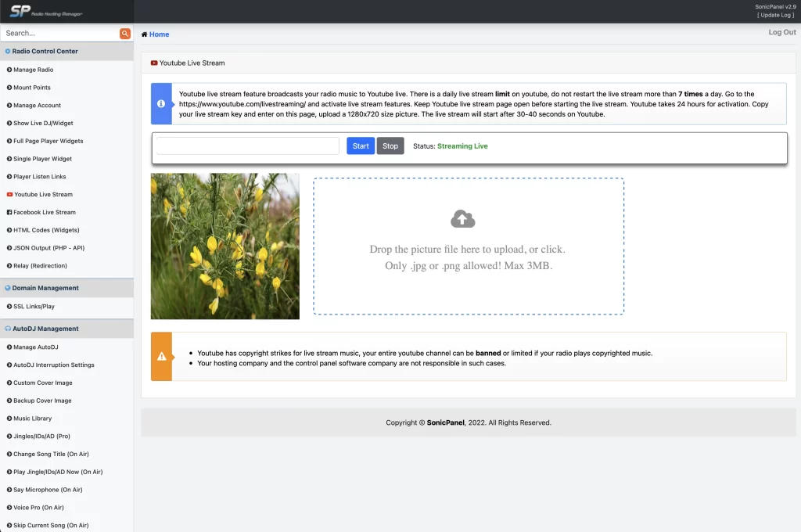Open HTML Codes (Widgets)

46,230
